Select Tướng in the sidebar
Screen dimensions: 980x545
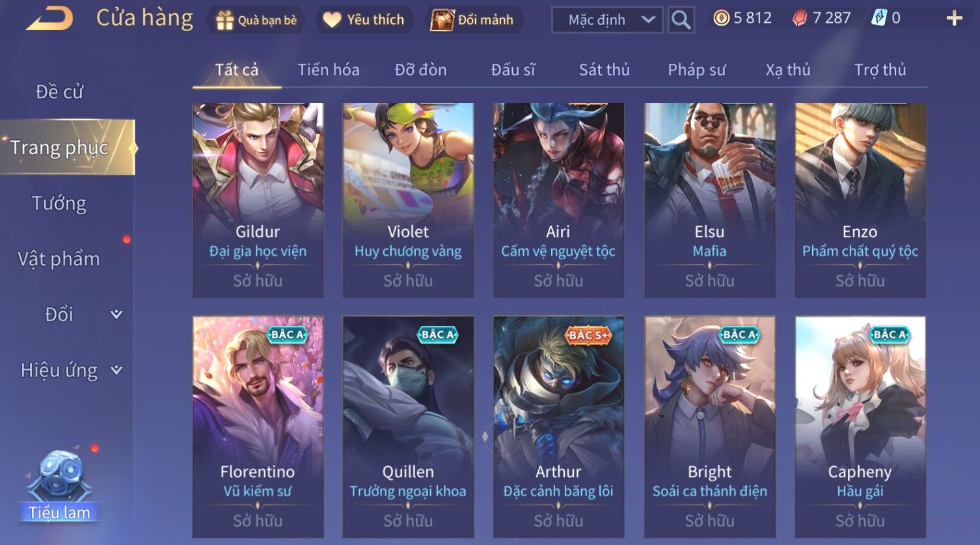[x=59, y=204]
